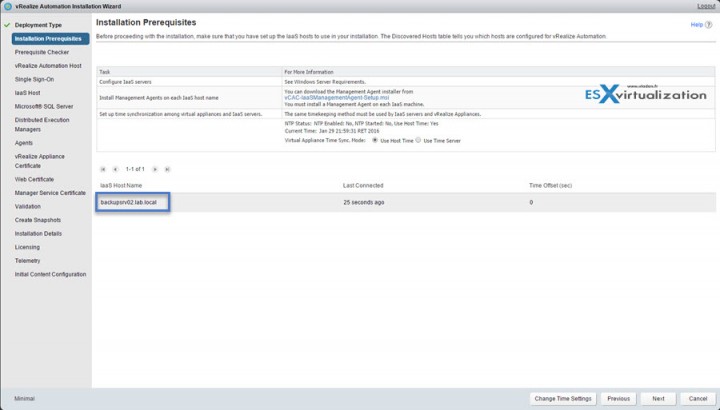Go to last page pagination icon
Screen dimensions: 720x410
[168, 169]
